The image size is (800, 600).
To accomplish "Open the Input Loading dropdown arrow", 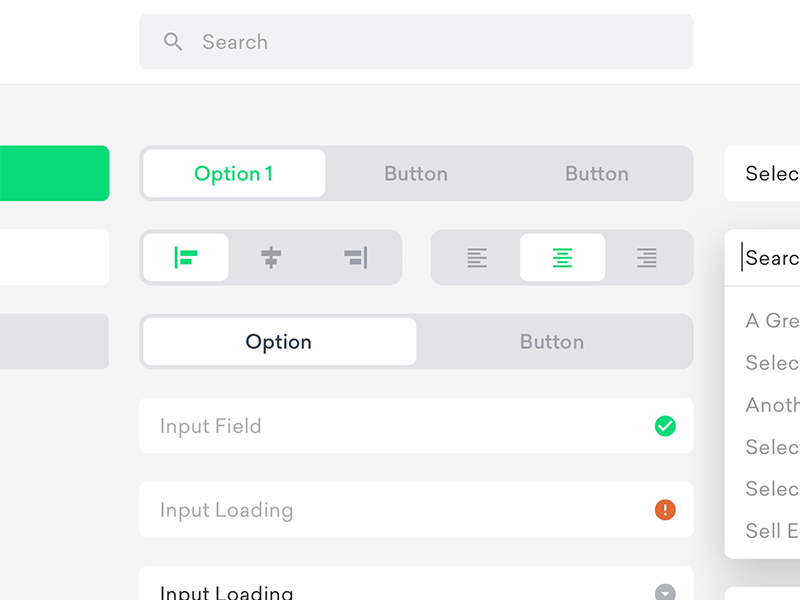I will 665,592.
